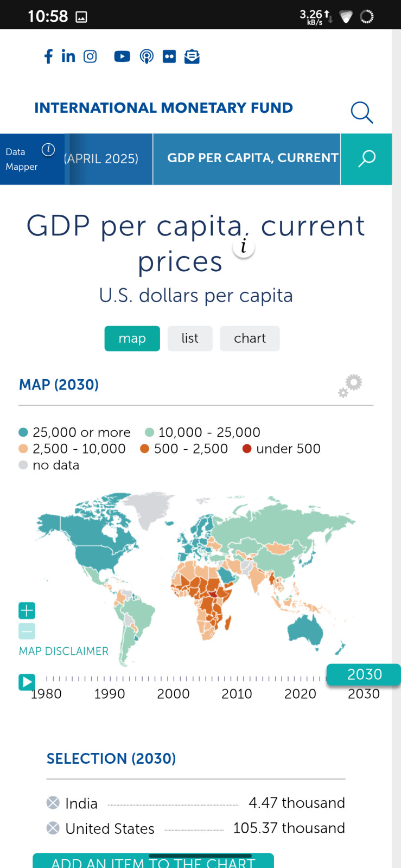
Task: Open the Map Disclaimer link
Action: [x=63, y=651]
